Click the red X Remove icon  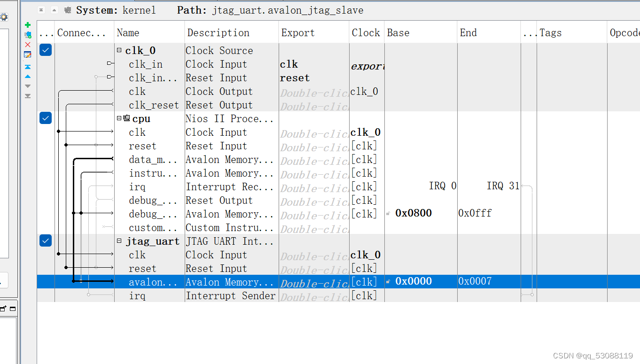coord(28,45)
